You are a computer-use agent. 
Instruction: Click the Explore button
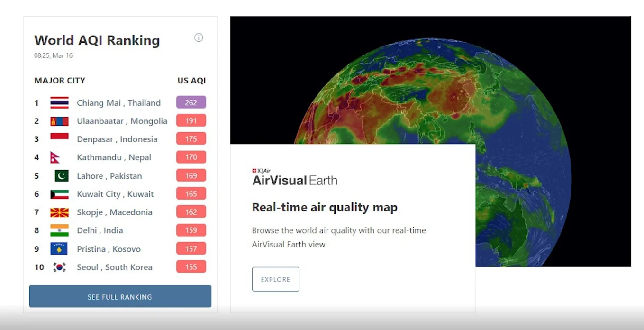click(x=276, y=279)
